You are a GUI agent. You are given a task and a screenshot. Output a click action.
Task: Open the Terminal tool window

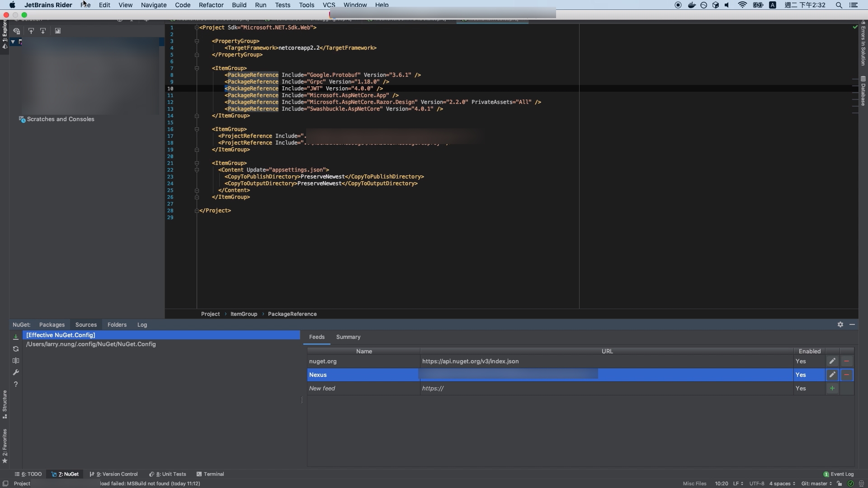point(211,474)
